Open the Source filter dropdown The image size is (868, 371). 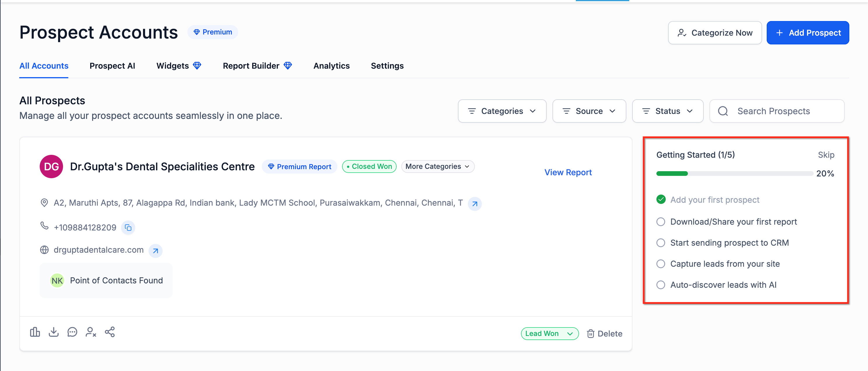click(589, 111)
